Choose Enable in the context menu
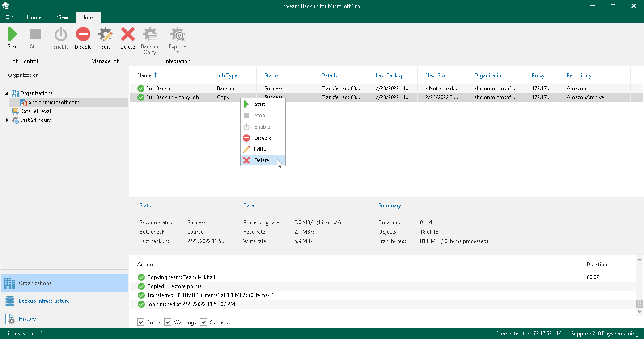 (x=263, y=127)
